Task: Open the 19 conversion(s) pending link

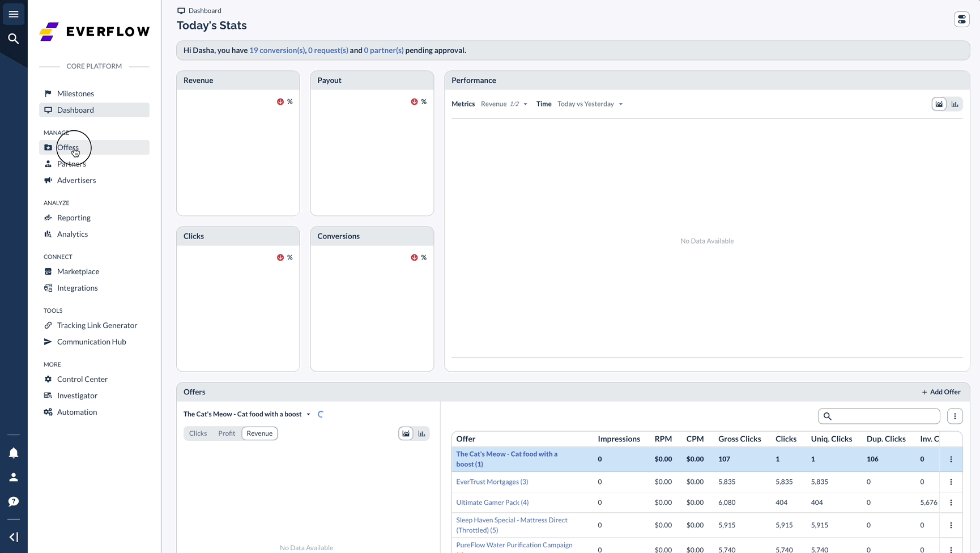Action: (x=278, y=50)
